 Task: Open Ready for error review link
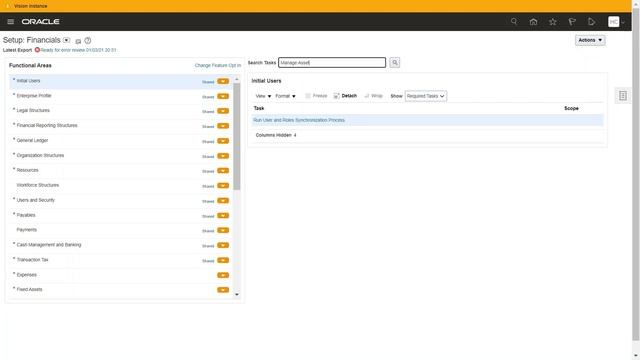click(78, 50)
